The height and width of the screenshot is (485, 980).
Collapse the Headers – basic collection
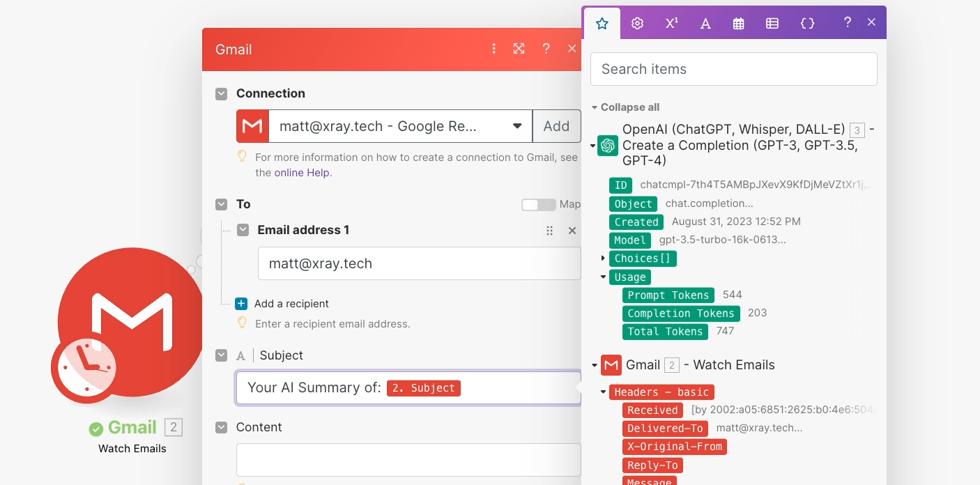[603, 392]
